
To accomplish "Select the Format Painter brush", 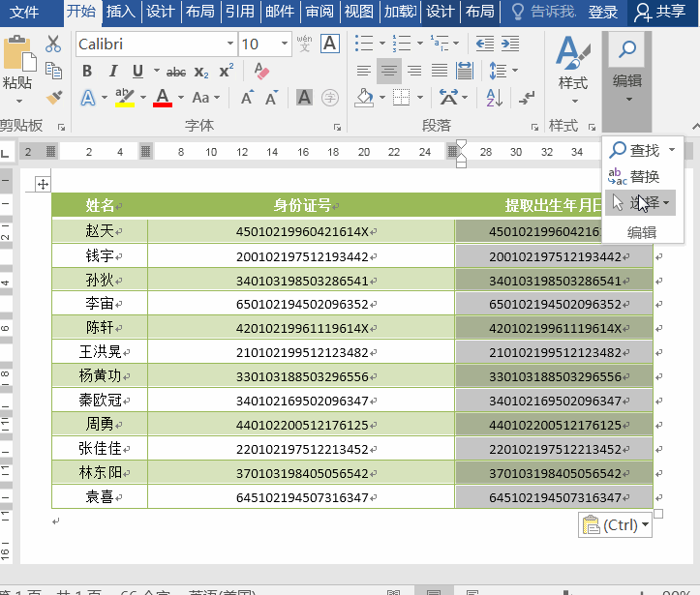I will pyautogui.click(x=54, y=98).
